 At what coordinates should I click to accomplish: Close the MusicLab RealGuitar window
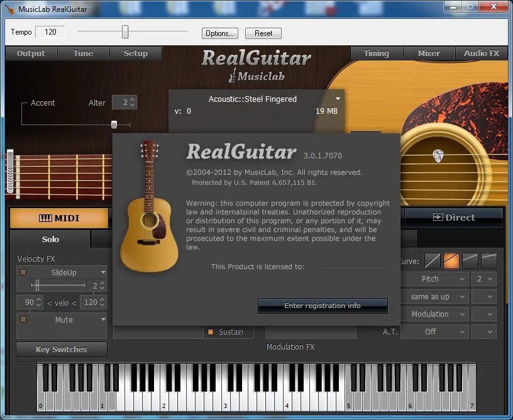pyautogui.click(x=494, y=6)
